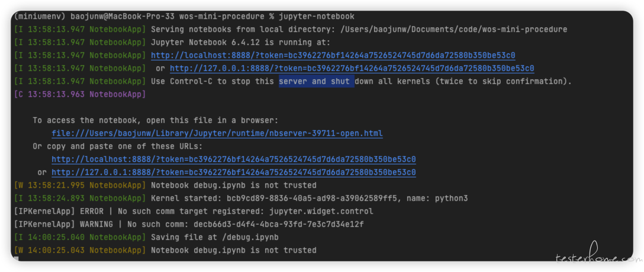
Task: Click the '[W 14:00:25.043 NotebookApp]' warning tag
Action: 80,250
